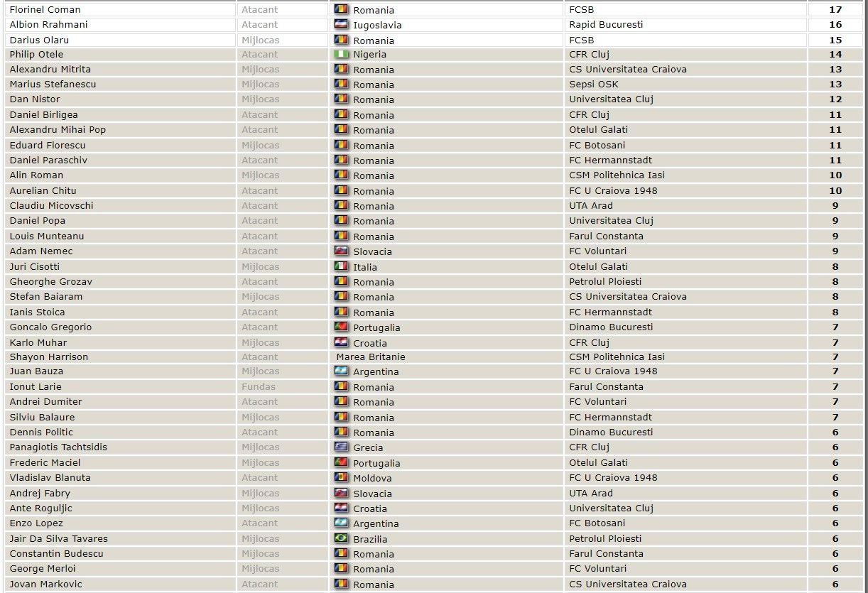This screenshot has width=868, height=593.
Task: Click the Slovacia flag in Adam Nemec row
Action: click(342, 251)
